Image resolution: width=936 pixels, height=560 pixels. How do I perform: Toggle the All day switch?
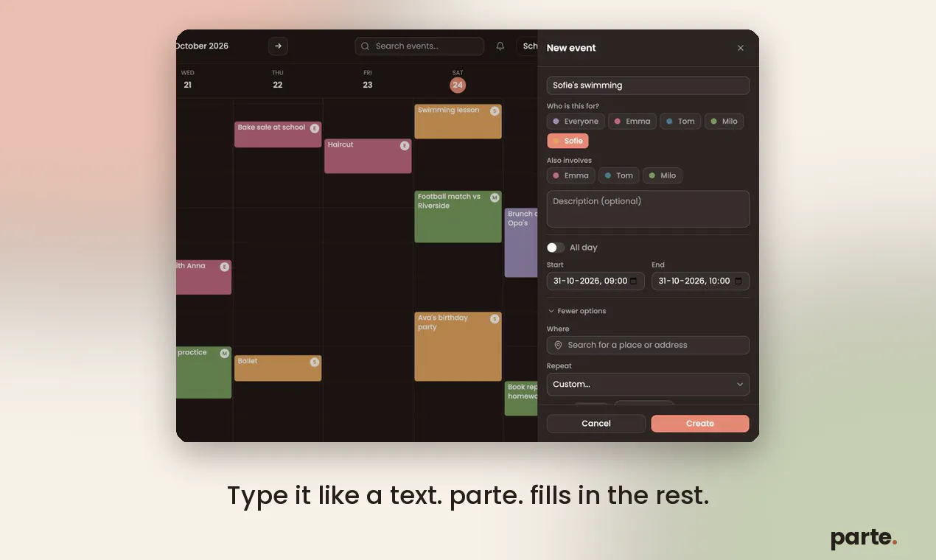(x=556, y=248)
